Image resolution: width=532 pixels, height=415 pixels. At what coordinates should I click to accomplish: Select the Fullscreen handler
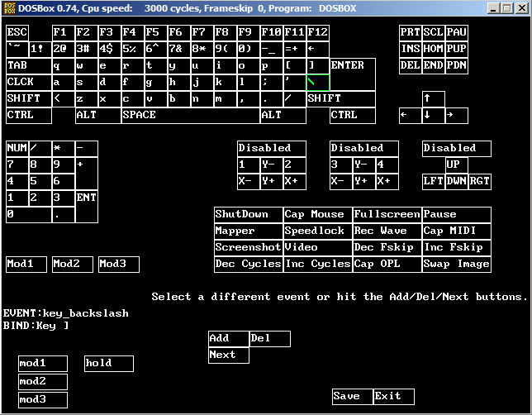pos(387,215)
